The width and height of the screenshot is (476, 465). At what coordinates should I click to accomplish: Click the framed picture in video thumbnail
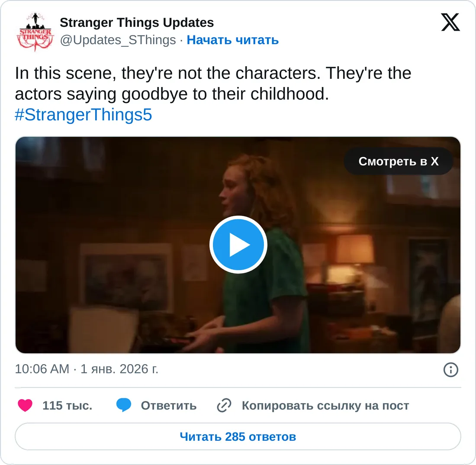tap(126, 278)
